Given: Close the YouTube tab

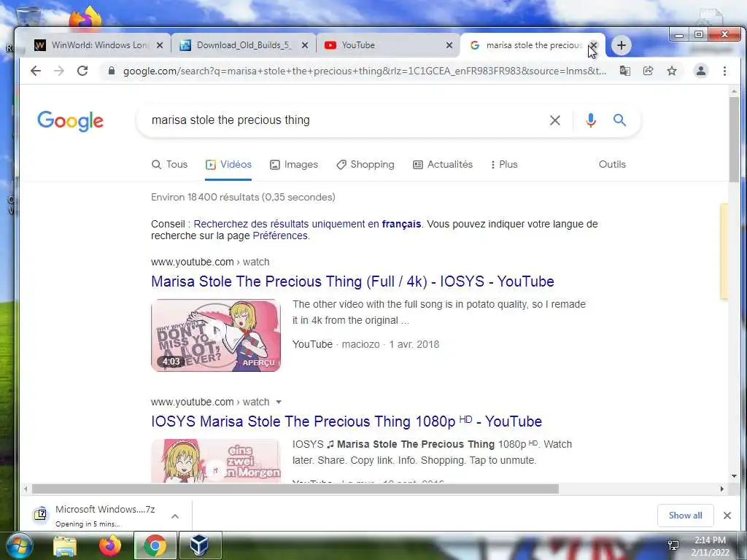Looking at the screenshot, I should click(449, 45).
